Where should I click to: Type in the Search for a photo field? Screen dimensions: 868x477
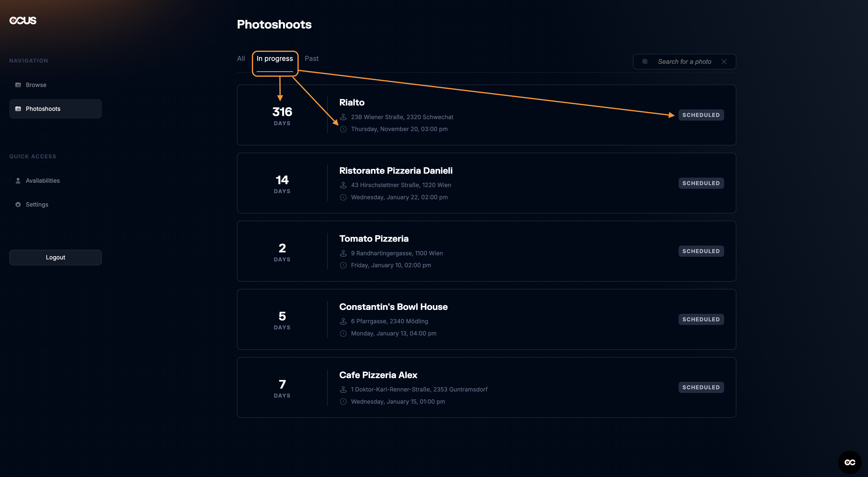tap(684, 62)
